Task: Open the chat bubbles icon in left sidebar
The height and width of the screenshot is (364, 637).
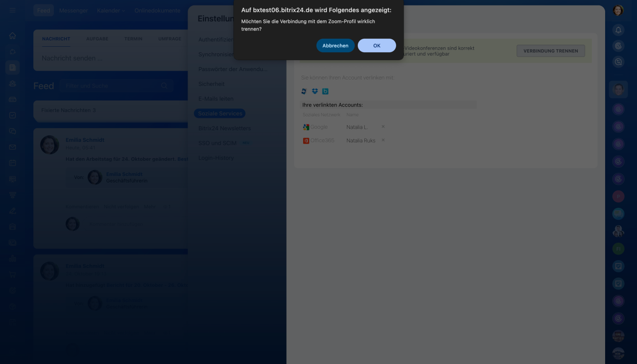Action: click(x=12, y=131)
